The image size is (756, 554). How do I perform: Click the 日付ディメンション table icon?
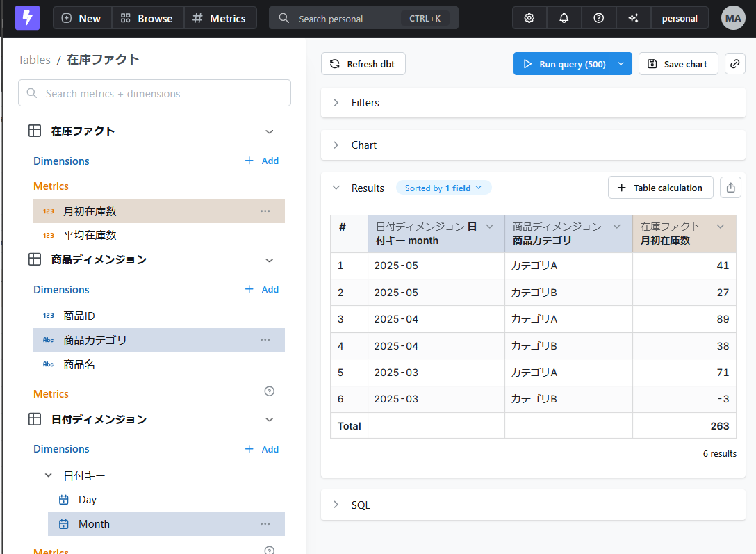tap(35, 419)
